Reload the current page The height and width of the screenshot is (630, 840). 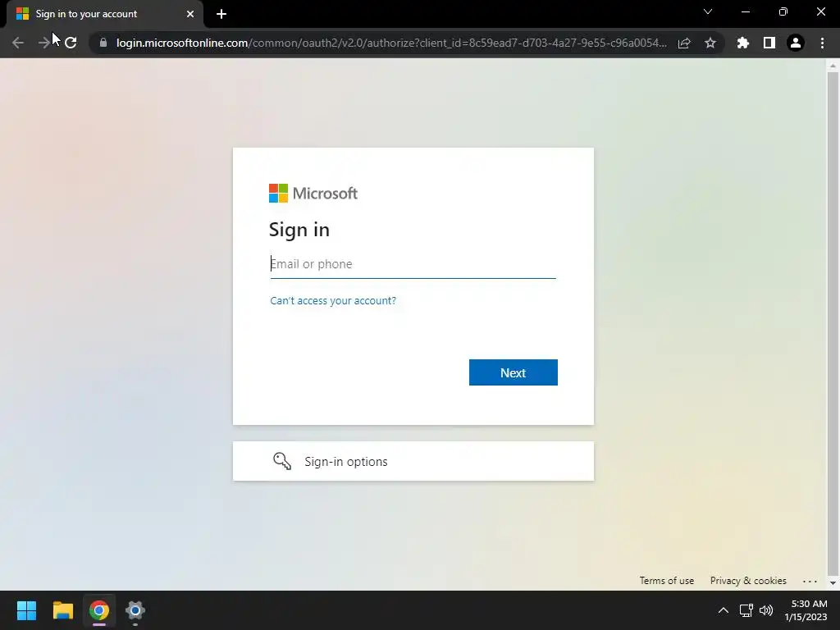(x=71, y=43)
